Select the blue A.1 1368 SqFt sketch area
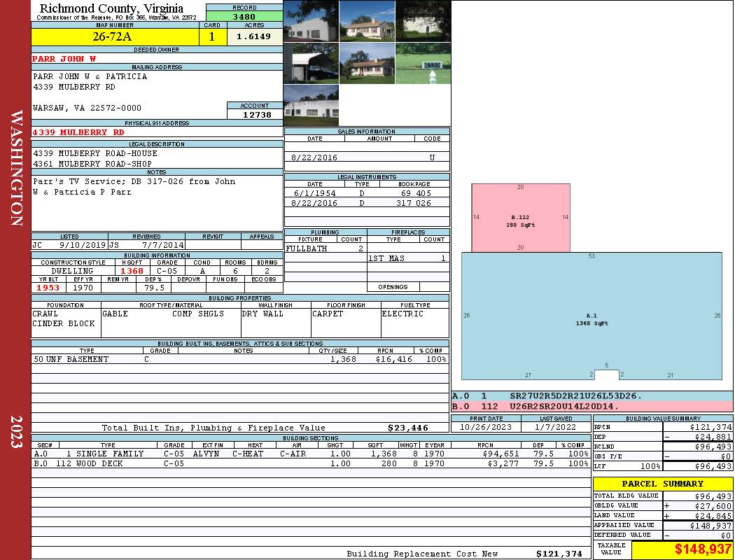Viewport: 735px width, 560px height. (x=591, y=316)
